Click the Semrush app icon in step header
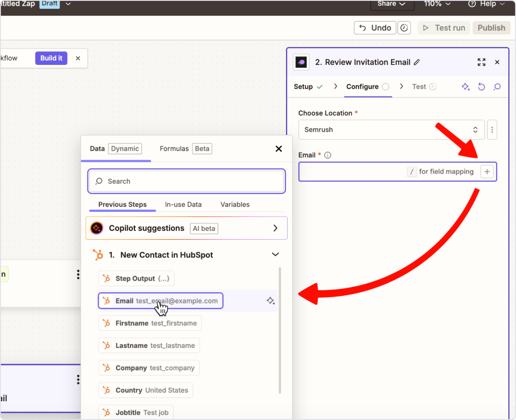The height and width of the screenshot is (420, 516). 301,62
